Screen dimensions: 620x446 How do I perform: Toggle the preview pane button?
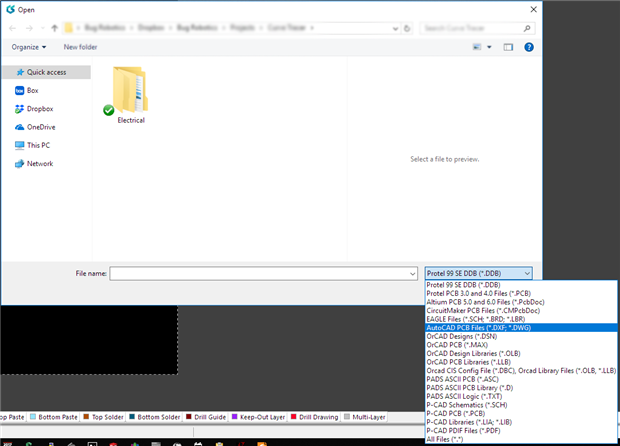[x=508, y=47]
